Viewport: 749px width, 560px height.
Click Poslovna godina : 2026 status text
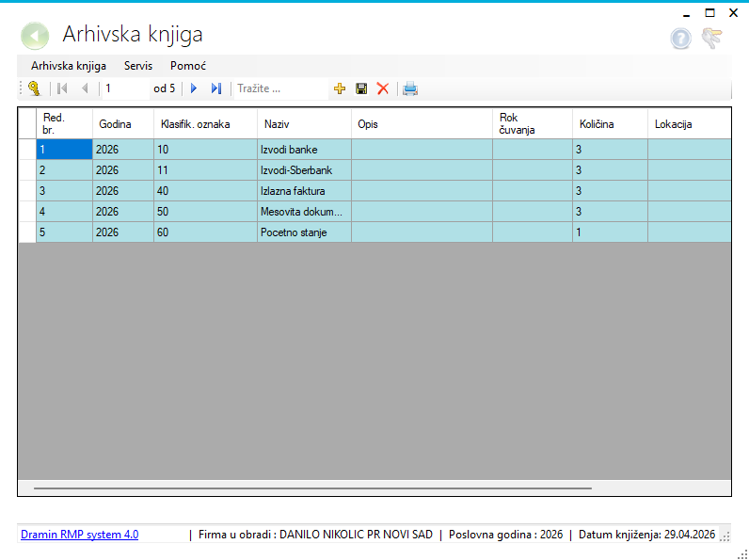pos(506,535)
